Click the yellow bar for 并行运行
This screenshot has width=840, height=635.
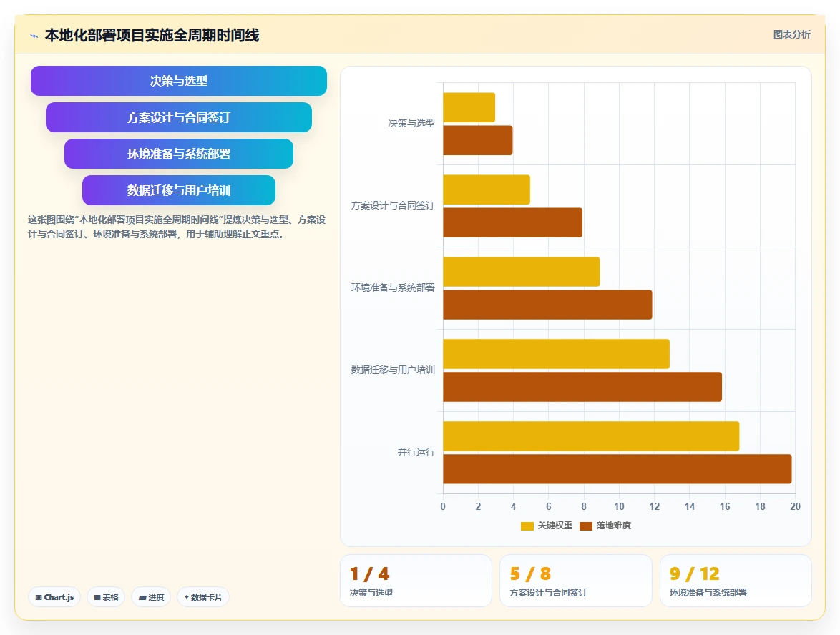click(x=591, y=435)
